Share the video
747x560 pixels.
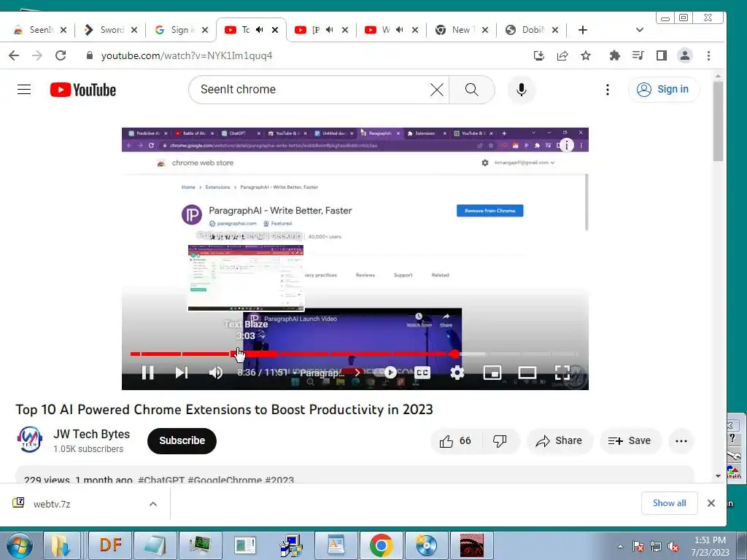click(x=560, y=441)
